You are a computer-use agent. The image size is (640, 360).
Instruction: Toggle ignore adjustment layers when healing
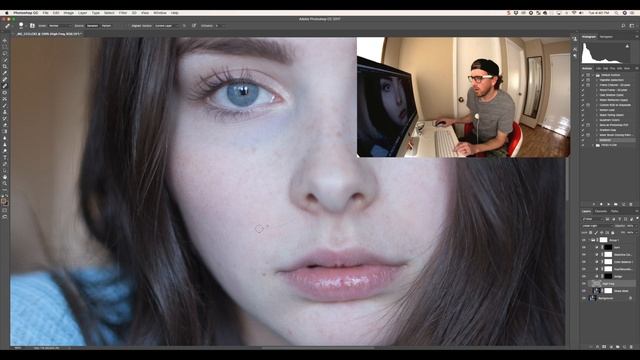coord(184,26)
